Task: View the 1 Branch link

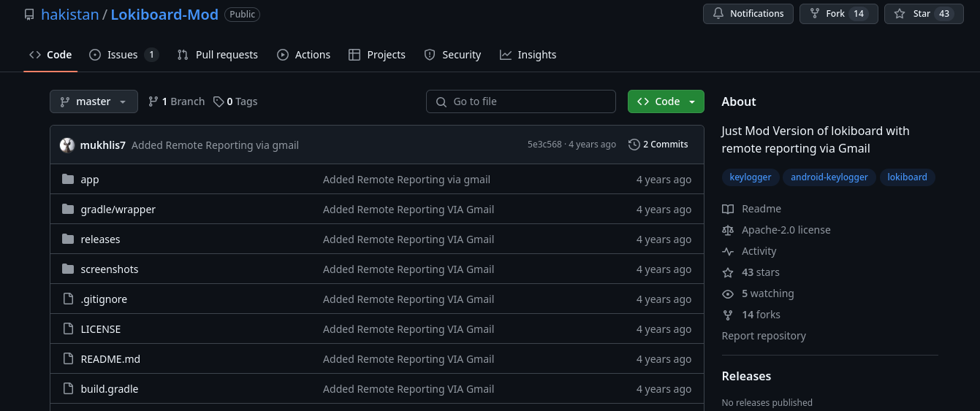Action: pos(176,101)
